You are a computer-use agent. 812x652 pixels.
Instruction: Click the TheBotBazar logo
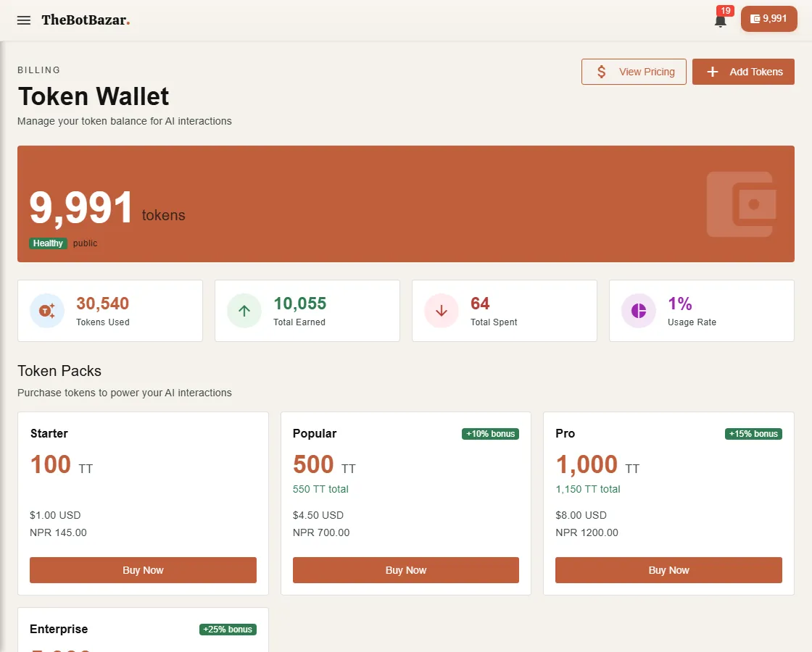coord(86,20)
